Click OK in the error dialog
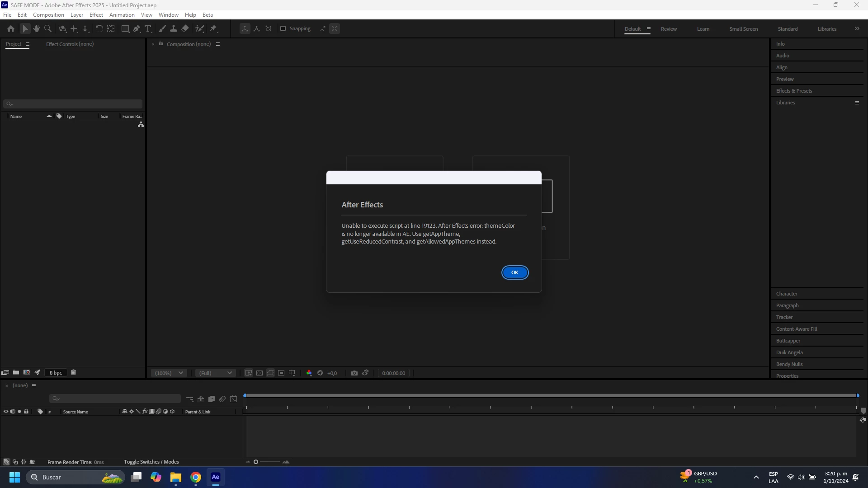Image resolution: width=868 pixels, height=488 pixels. click(x=514, y=272)
